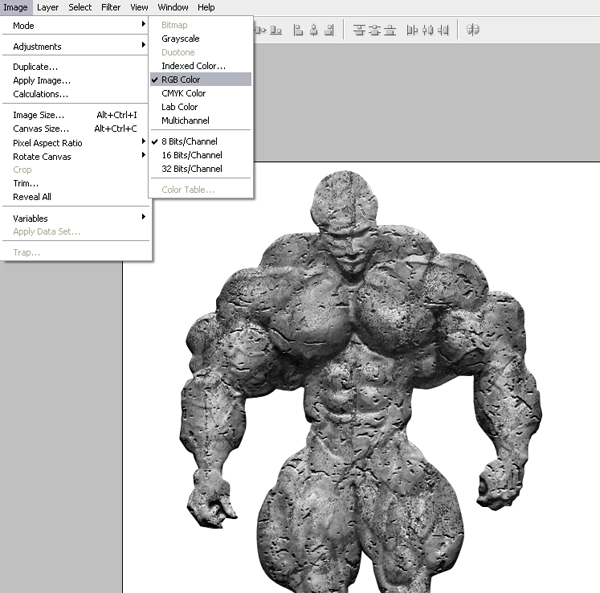
Task: Click the greyed-out Crop entry
Action: pyautogui.click(x=76, y=169)
